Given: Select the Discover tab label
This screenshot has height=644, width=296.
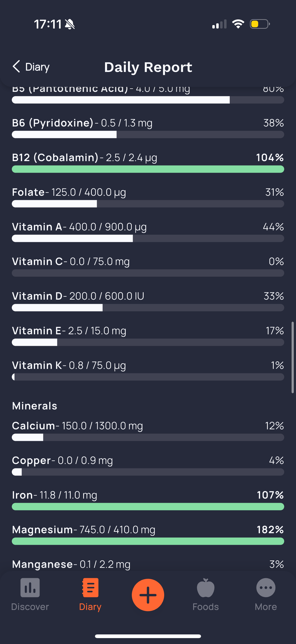Looking at the screenshot, I should 30,607.
